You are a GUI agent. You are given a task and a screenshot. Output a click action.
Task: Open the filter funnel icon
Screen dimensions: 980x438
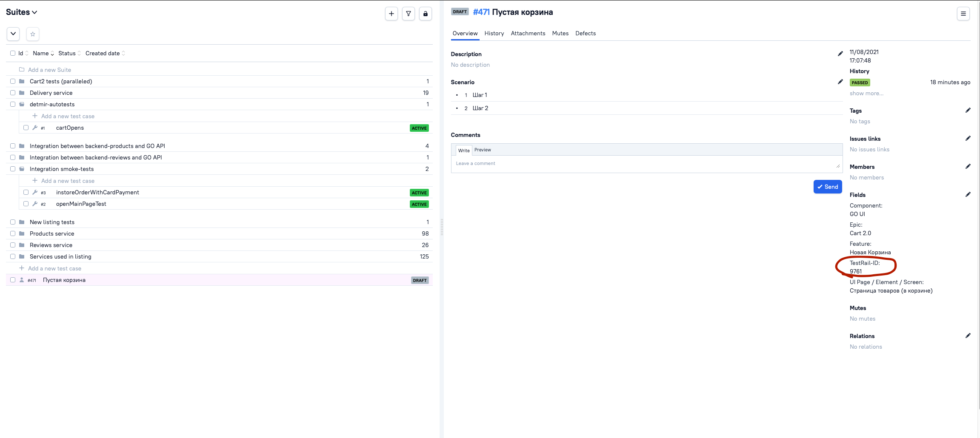[x=408, y=14]
